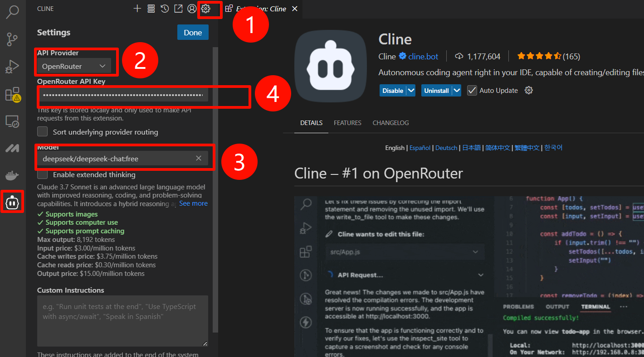Clear the Model field with the X icon
This screenshot has width=644, height=357.
(199, 158)
